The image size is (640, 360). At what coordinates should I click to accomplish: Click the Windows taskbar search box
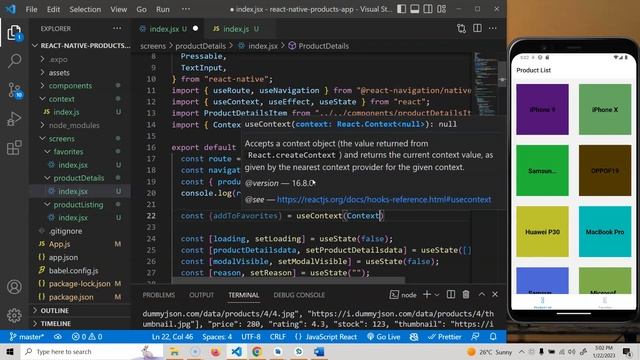tap(92, 351)
